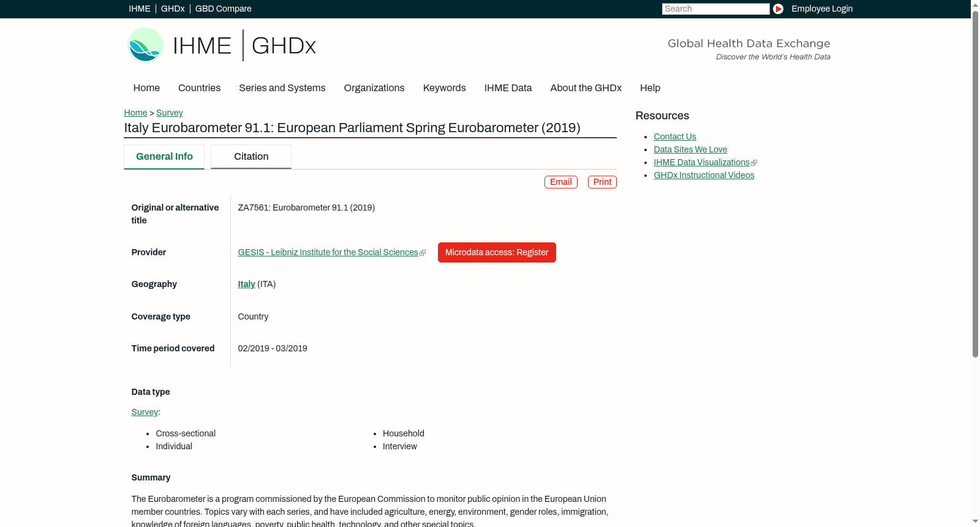Click the Email button
Viewport: 980px width, 527px height.
click(x=561, y=182)
